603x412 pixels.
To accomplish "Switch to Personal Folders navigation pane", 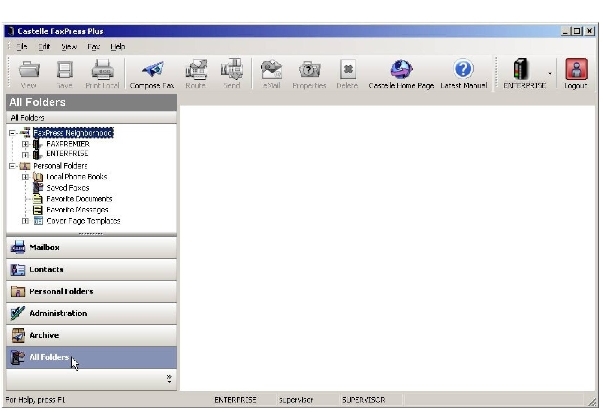I will click(92, 291).
